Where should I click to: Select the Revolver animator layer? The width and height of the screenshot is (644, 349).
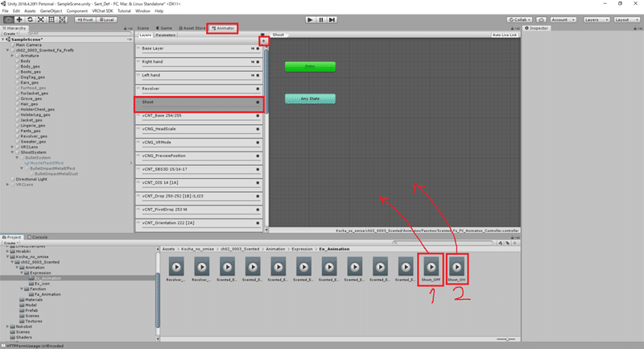199,90
